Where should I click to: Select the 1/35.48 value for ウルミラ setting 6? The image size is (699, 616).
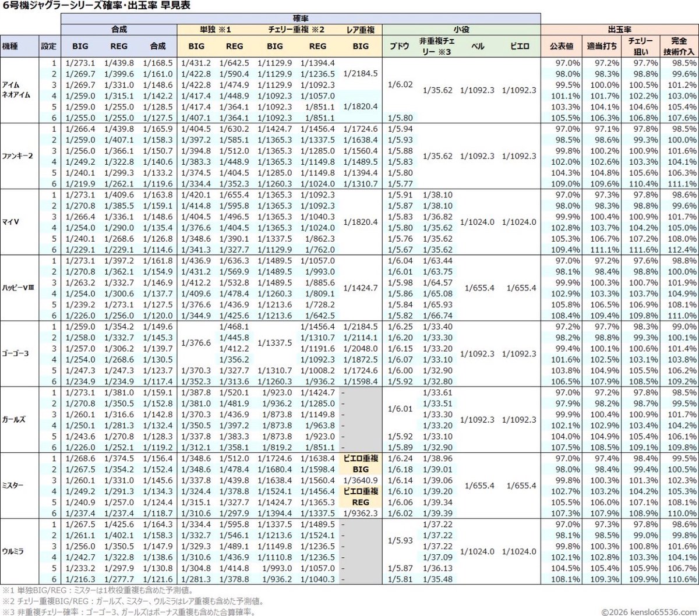click(438, 579)
